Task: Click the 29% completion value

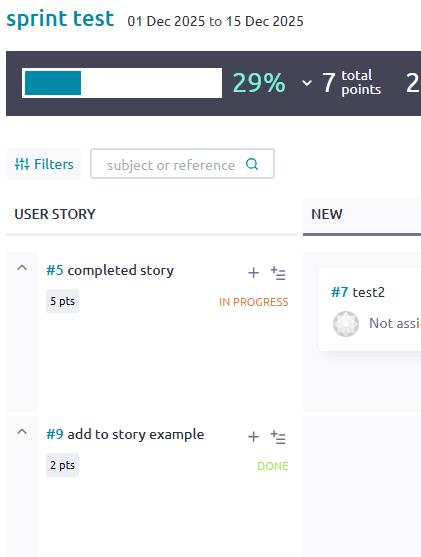Action: coord(259,83)
